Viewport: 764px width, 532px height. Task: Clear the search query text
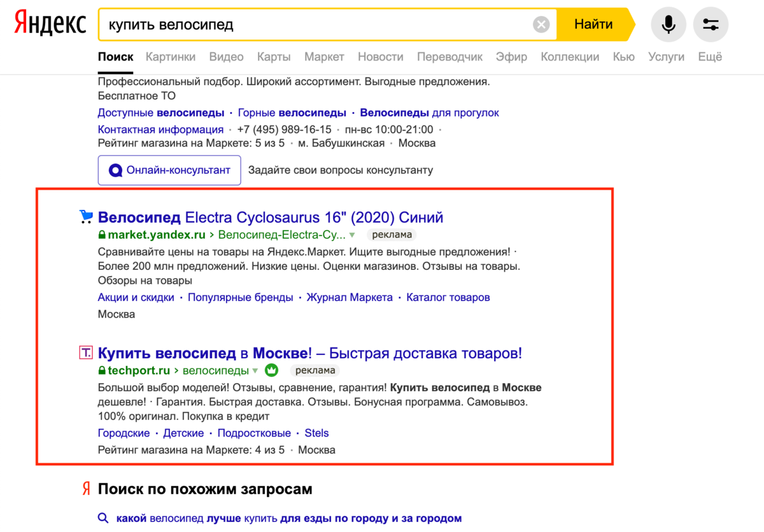click(x=541, y=25)
